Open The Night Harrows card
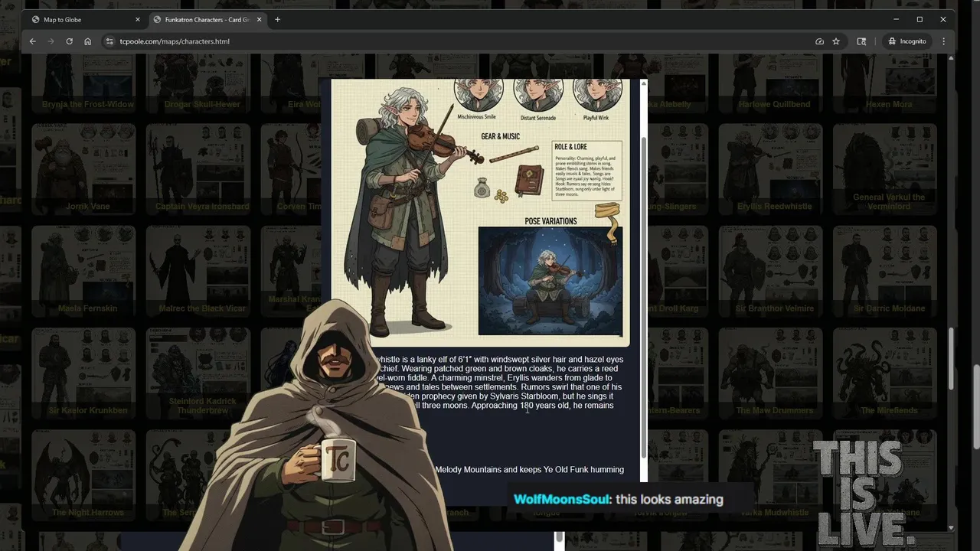980x551 pixels. 84,474
